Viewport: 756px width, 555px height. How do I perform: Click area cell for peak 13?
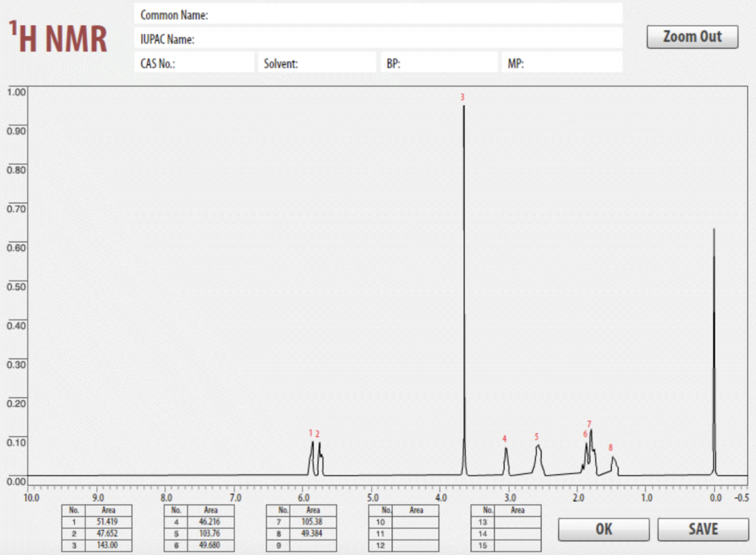(518, 522)
